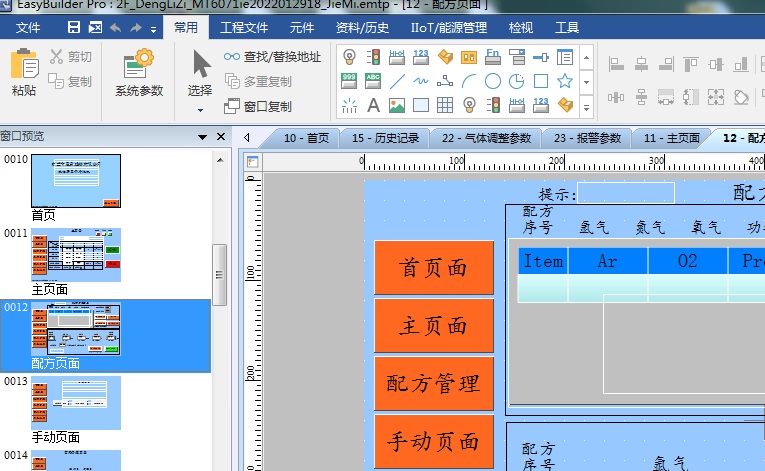Open 系统参数 system parameters settings
Image resolution: width=765 pixels, height=471 pixels.
[139, 73]
